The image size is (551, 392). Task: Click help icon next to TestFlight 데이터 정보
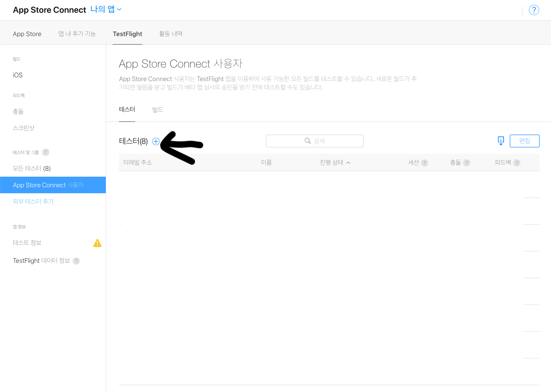tap(76, 261)
